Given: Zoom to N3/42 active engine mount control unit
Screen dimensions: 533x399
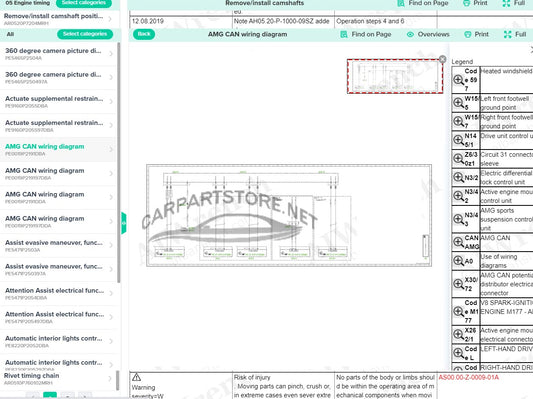Looking at the screenshot, I should pos(458,196).
